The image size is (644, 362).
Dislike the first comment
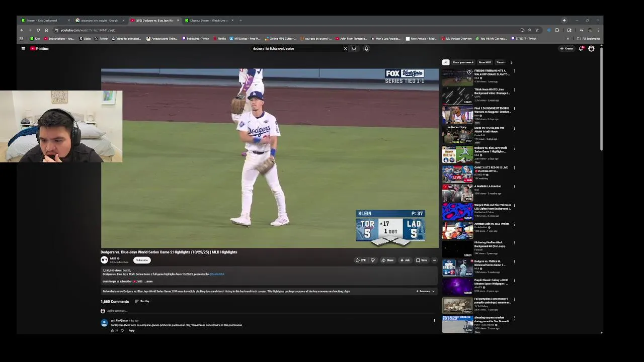122,331
